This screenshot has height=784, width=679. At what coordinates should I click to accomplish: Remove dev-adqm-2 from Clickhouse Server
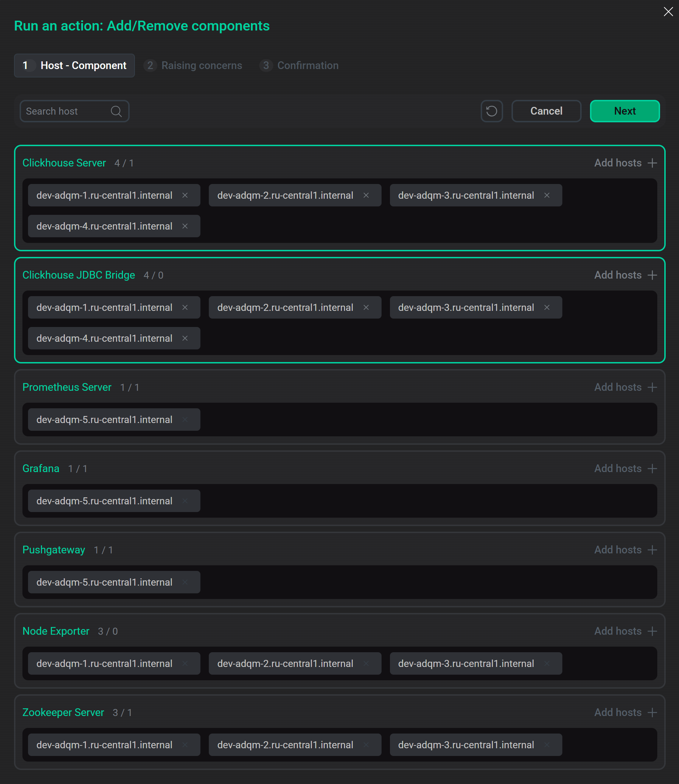pos(366,196)
